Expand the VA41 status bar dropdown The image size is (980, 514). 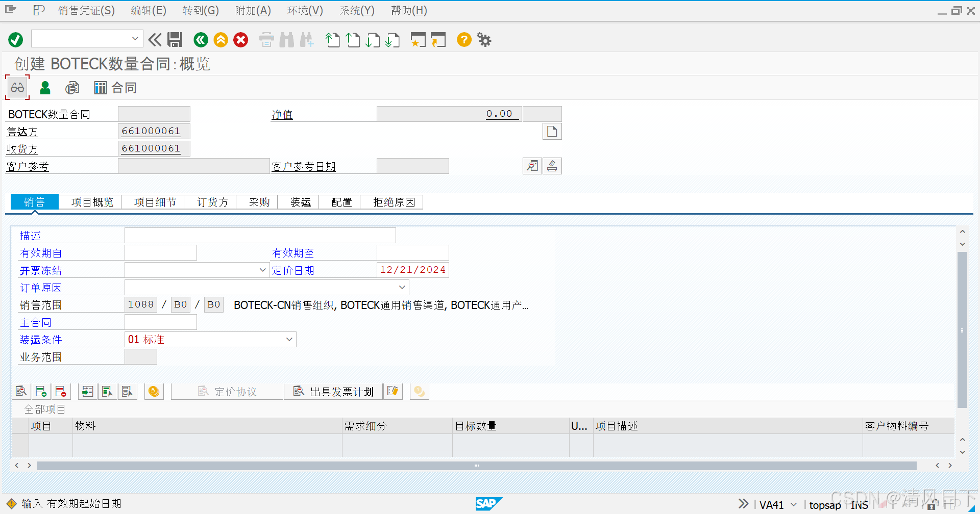pyautogui.click(x=794, y=505)
